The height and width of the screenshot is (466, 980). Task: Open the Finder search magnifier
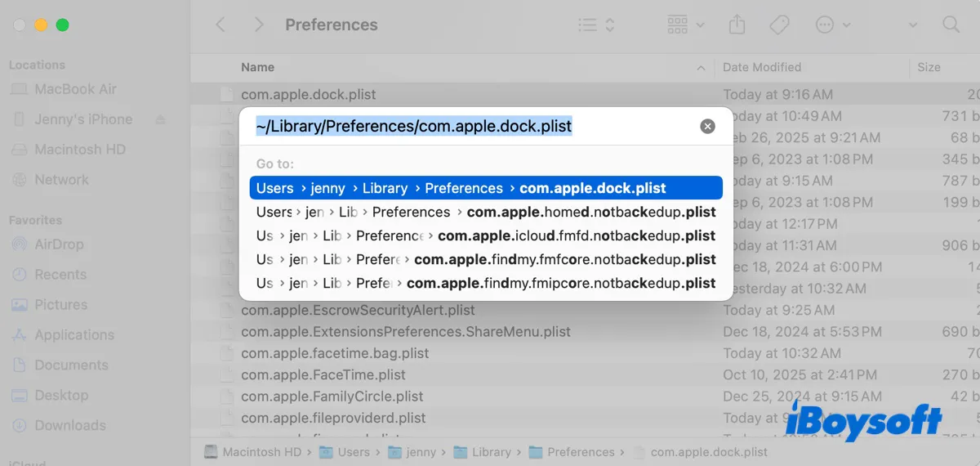(951, 25)
